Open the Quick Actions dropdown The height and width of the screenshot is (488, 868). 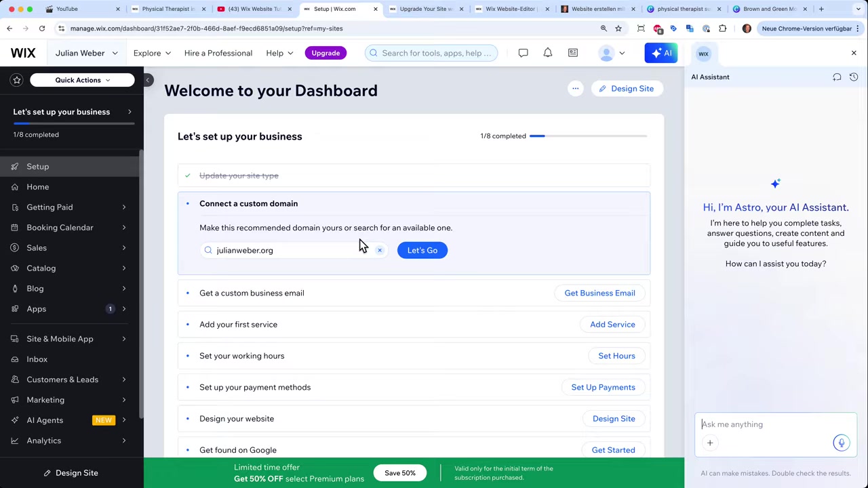(82, 80)
